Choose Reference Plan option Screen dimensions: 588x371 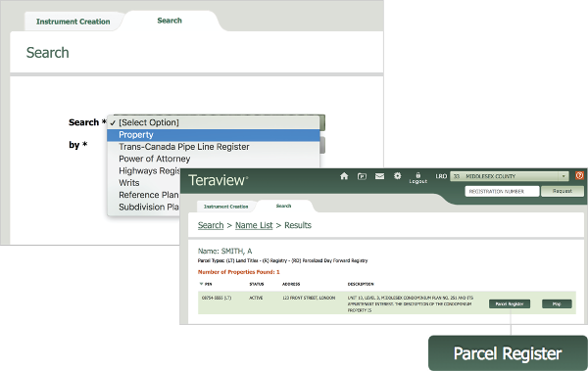pos(144,195)
